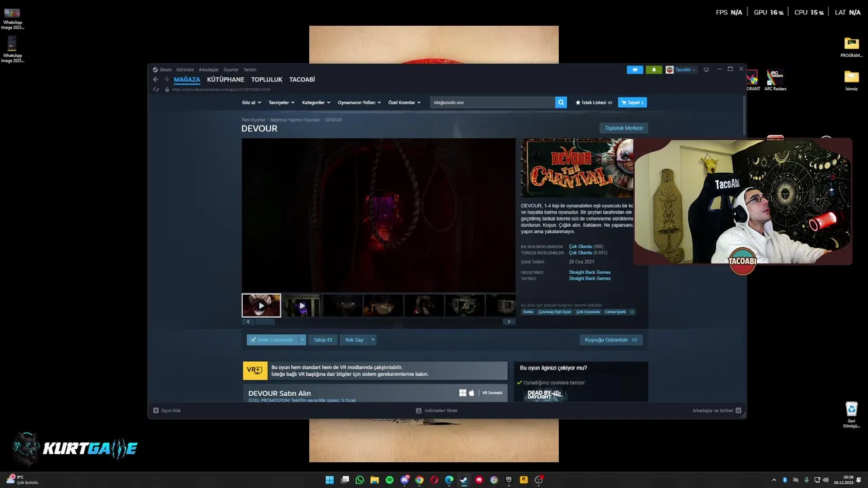Image resolution: width=868 pixels, height=488 pixels.
Task: Select the second trailer video thumbnail
Action: pos(302,305)
